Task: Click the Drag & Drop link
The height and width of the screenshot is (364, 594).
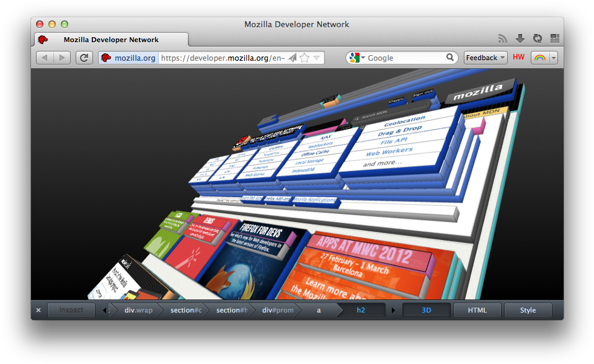Action: [x=399, y=131]
